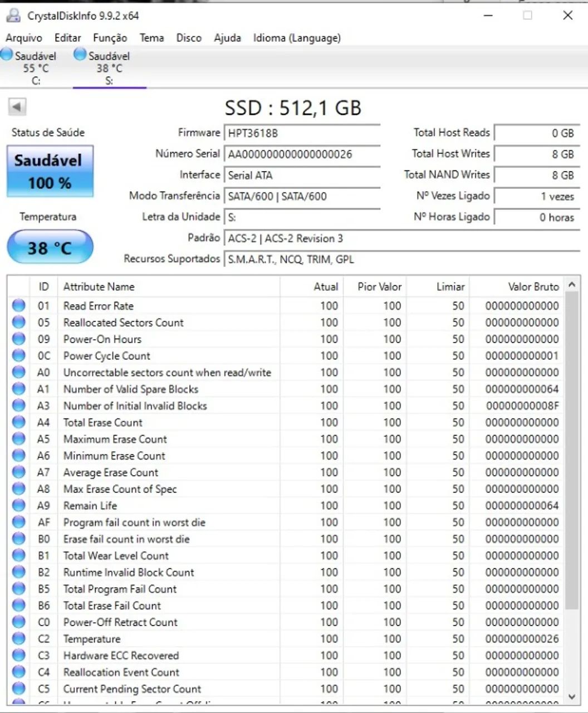Click the Total NAND Writes value field

tap(536, 175)
